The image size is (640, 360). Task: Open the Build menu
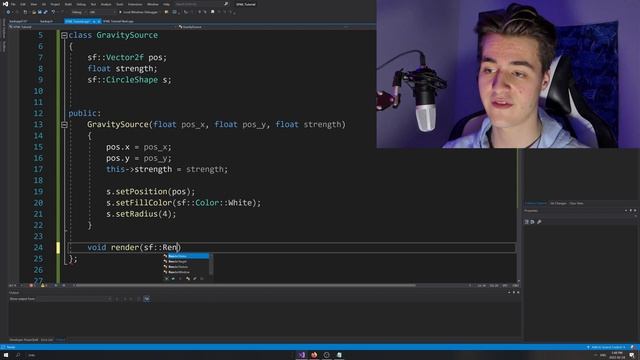pyautogui.click(x=68, y=4)
